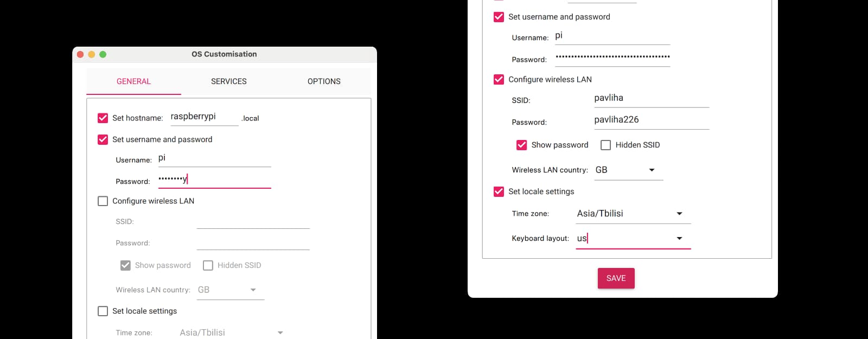Screen dimensions: 868x339
Task: Enable Configure wireless LAN
Action: coord(103,201)
